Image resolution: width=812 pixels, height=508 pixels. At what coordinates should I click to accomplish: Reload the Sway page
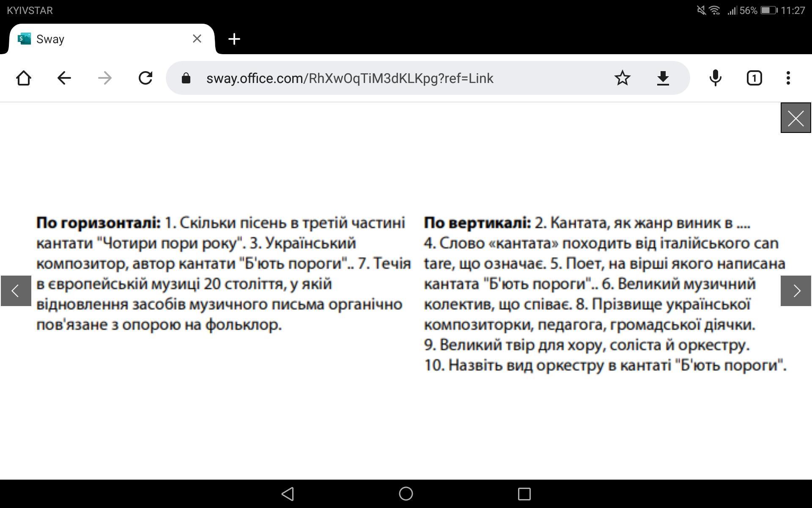[145, 78]
